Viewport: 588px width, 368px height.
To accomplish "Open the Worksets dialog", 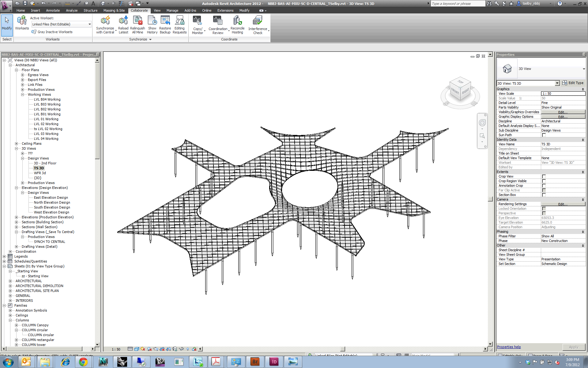I will pyautogui.click(x=22, y=23).
